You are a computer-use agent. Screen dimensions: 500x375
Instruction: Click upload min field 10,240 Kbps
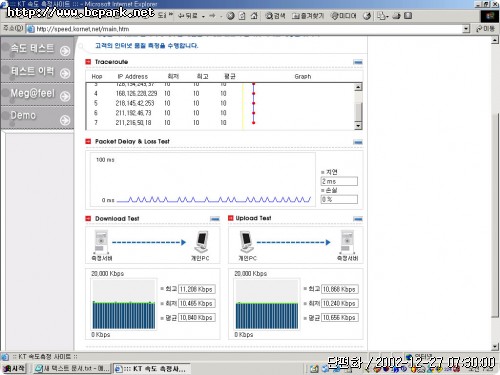point(340,303)
